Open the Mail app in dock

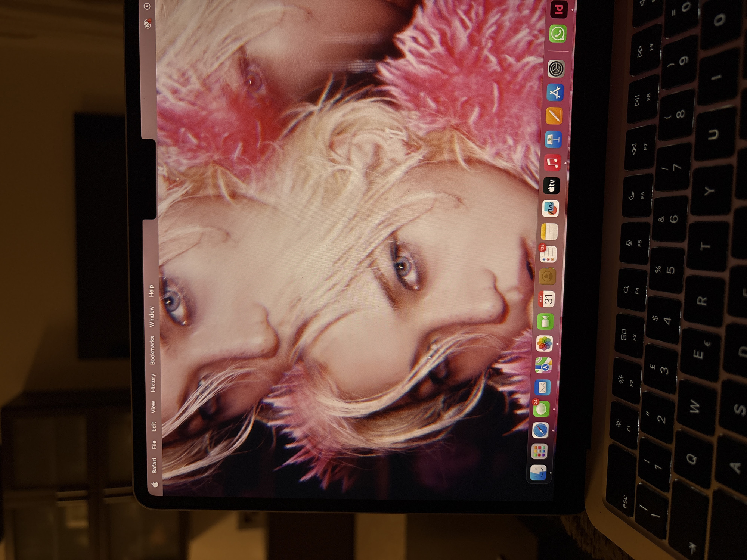click(542, 387)
